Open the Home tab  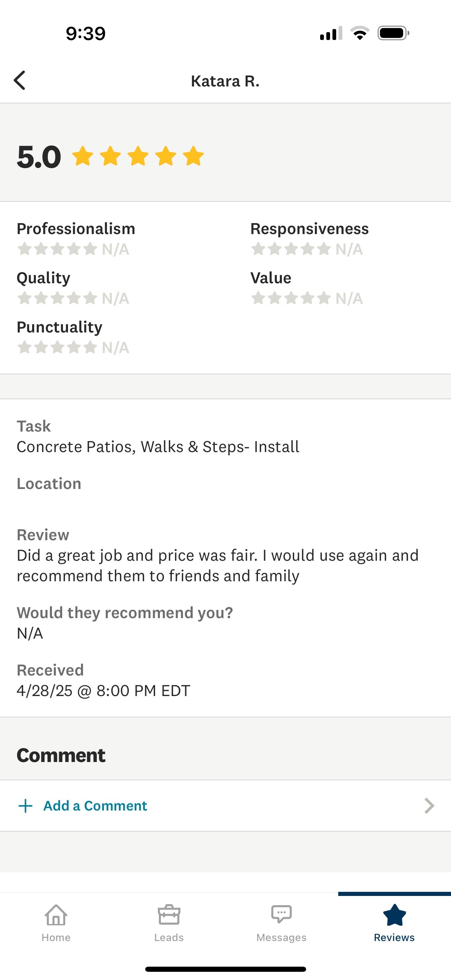[x=56, y=923]
